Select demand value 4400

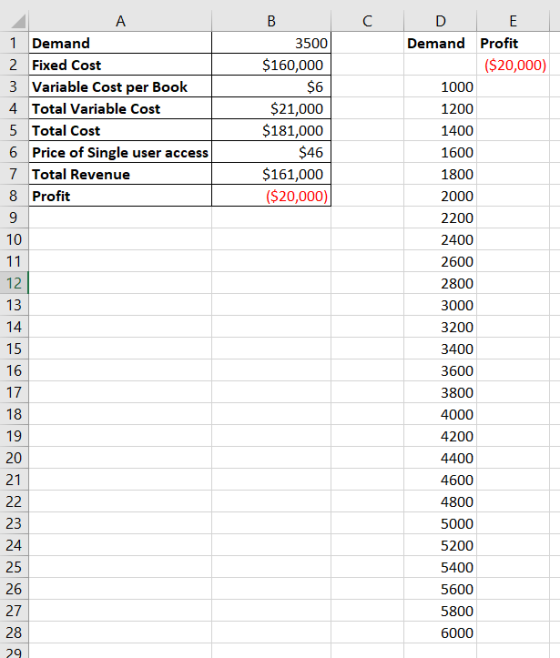pos(440,457)
